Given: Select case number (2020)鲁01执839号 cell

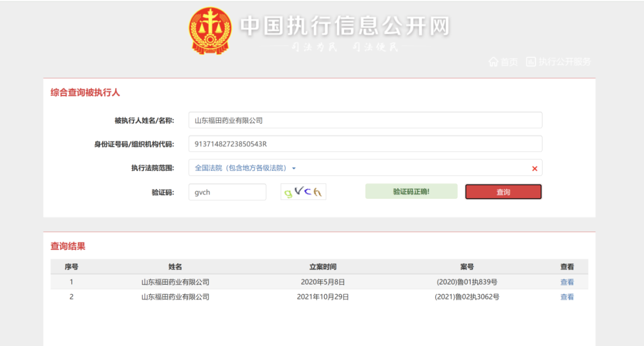Looking at the screenshot, I should pyautogui.click(x=467, y=282).
